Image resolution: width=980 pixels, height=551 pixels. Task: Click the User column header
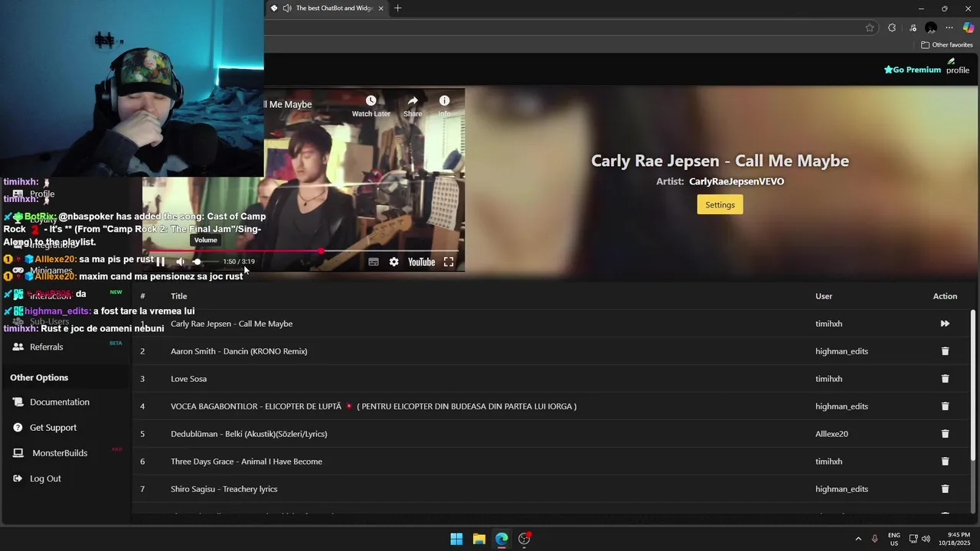(x=824, y=296)
